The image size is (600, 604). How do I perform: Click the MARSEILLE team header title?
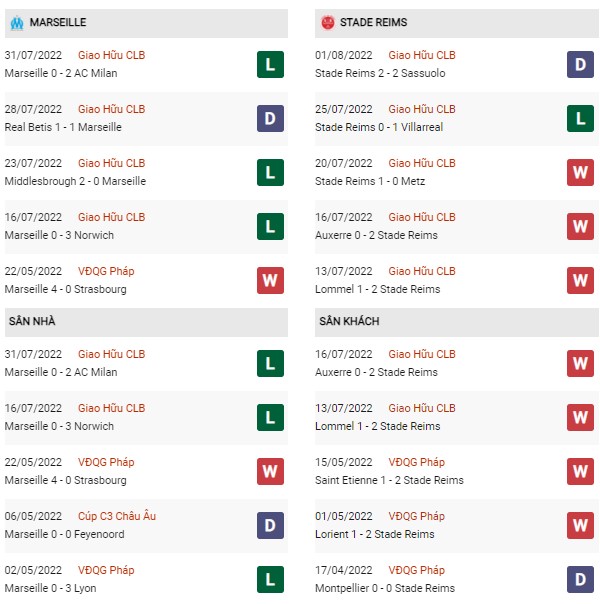pyautogui.click(x=58, y=22)
